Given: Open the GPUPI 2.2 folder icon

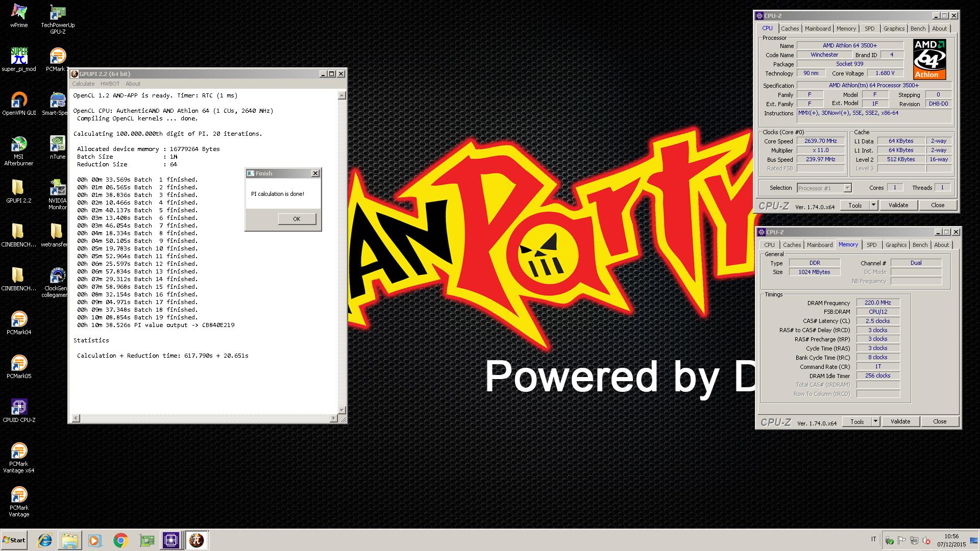Looking at the screenshot, I should [19, 191].
